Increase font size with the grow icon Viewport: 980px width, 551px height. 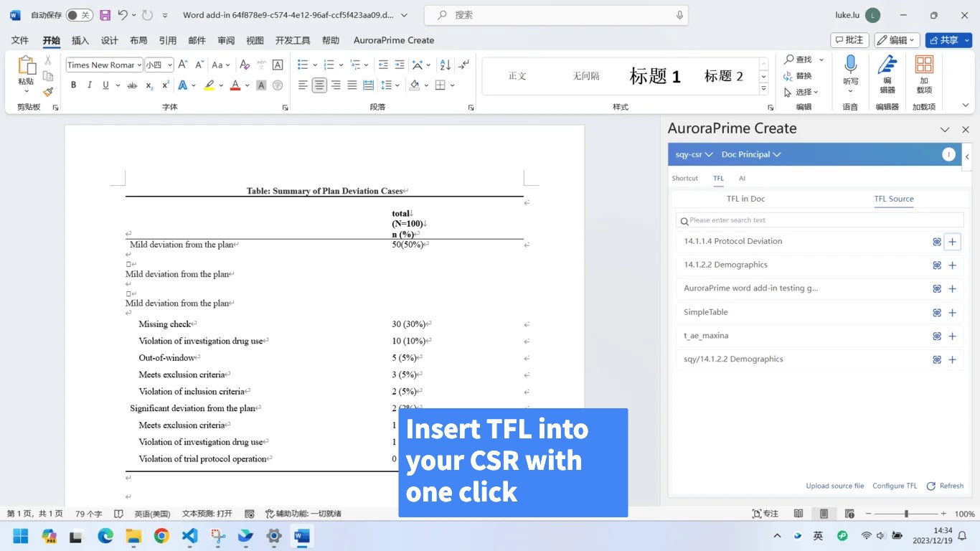point(183,65)
